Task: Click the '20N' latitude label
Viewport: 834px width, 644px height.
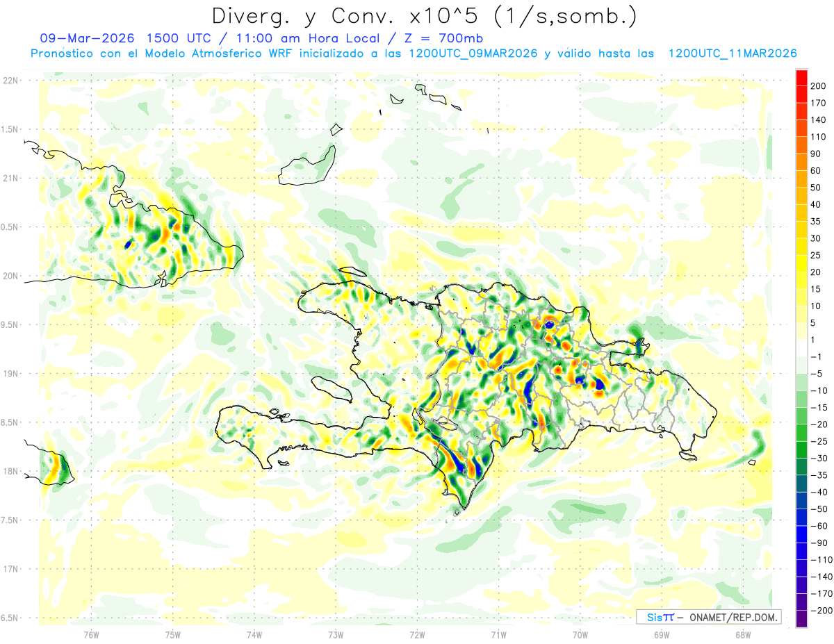Action: [x=10, y=276]
